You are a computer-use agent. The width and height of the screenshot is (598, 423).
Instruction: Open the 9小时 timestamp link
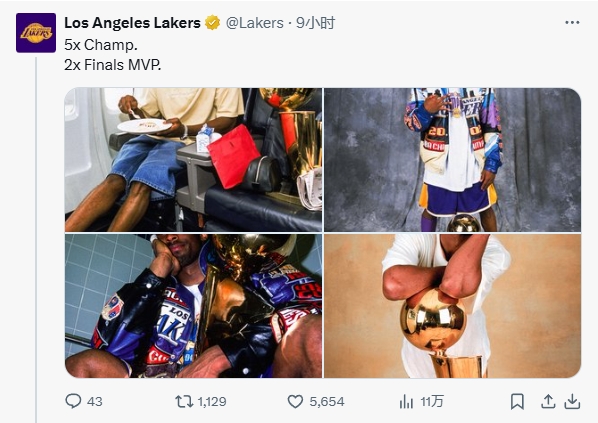tap(315, 23)
